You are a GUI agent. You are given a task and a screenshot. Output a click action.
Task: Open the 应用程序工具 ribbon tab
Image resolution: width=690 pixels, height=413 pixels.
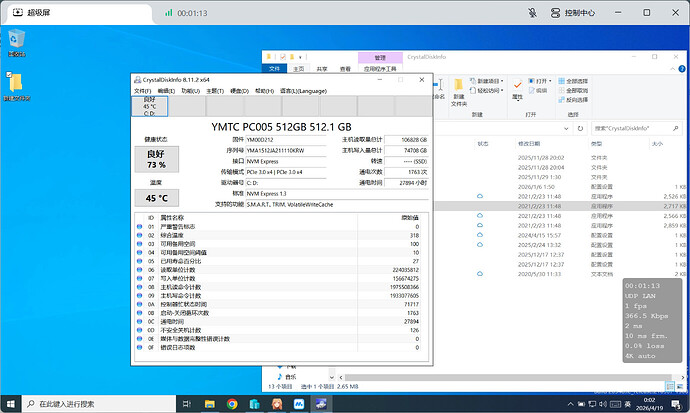[x=380, y=69]
